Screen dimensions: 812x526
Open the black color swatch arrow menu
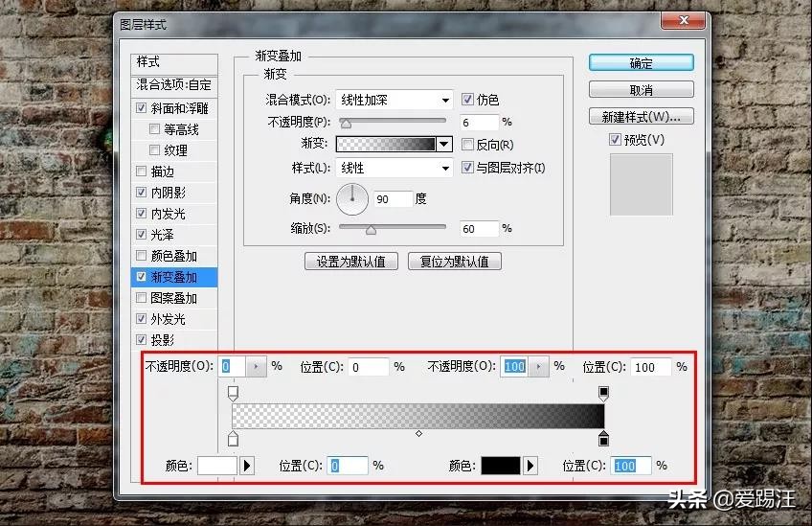coord(530,466)
